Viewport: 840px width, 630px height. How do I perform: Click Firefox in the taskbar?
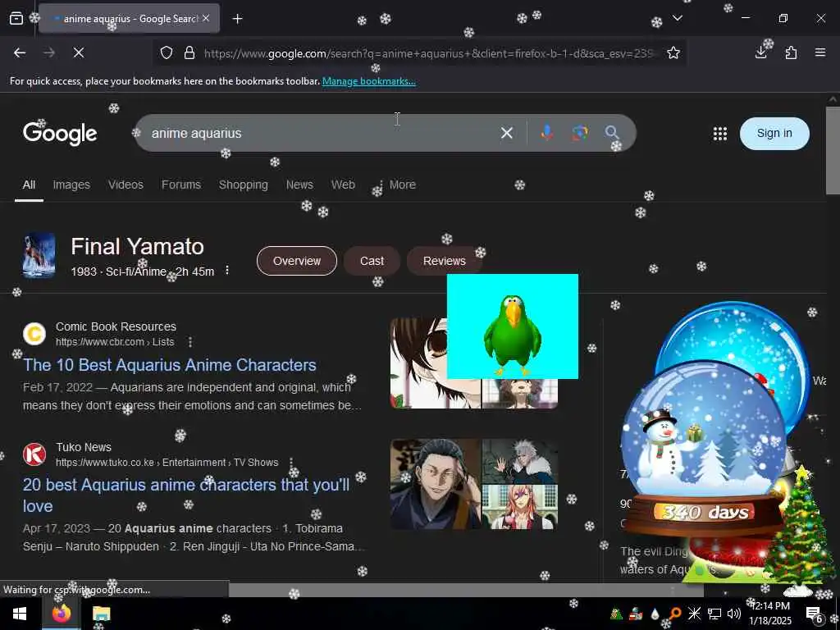(x=61, y=614)
